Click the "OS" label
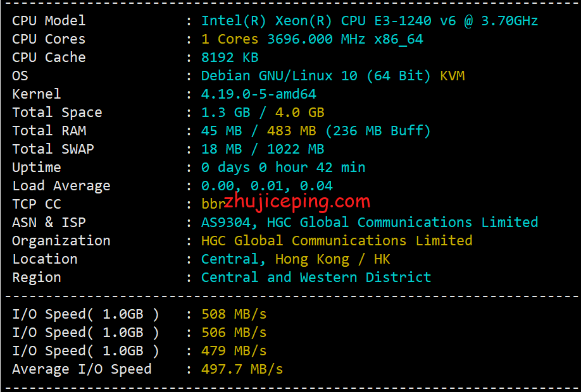 point(20,76)
